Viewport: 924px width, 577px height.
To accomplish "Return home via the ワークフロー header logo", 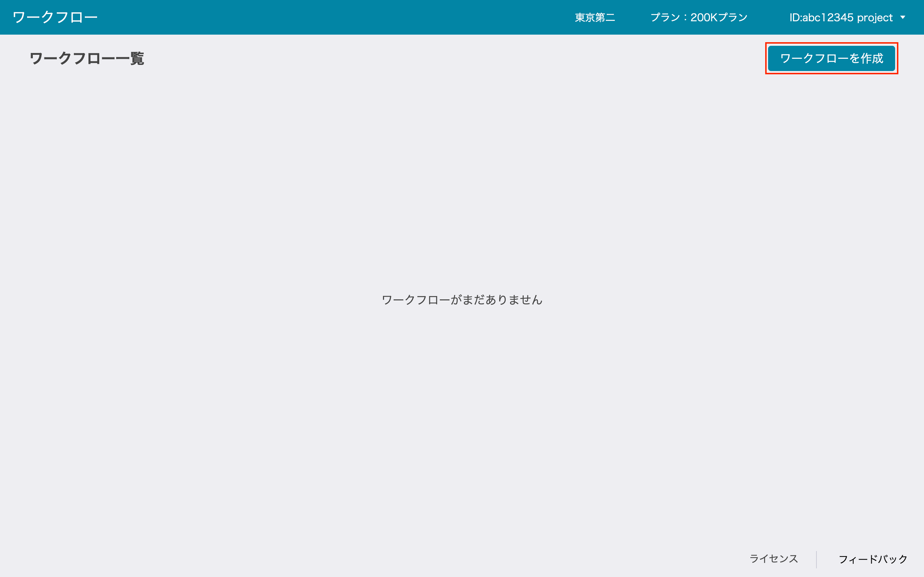I will (x=55, y=17).
